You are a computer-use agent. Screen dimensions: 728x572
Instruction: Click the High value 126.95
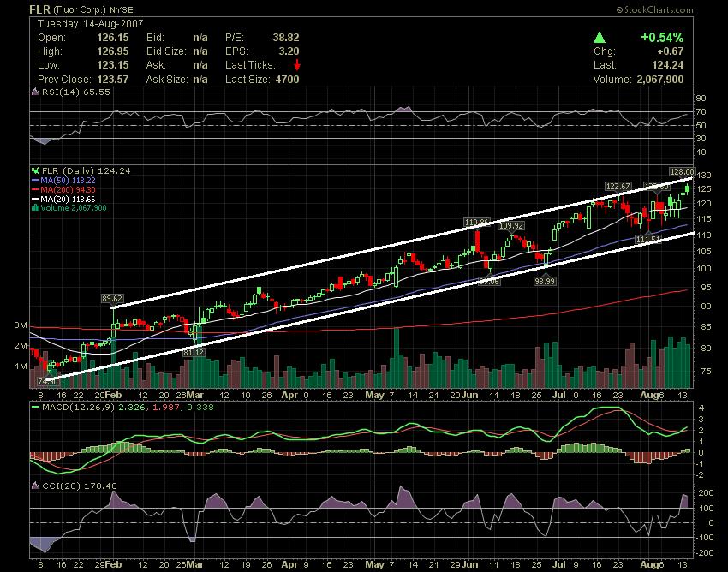(x=113, y=51)
